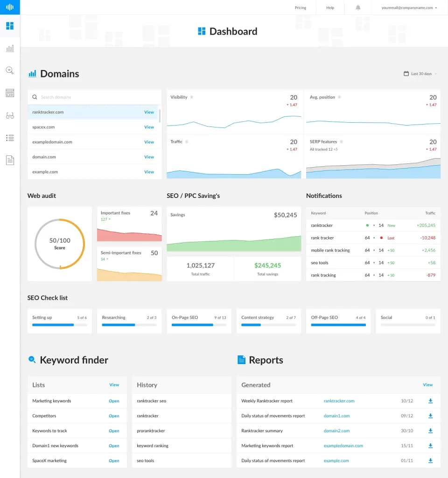Select the Dashboard grid icon in sidebar
The height and width of the screenshot is (478, 448).
click(10, 26)
